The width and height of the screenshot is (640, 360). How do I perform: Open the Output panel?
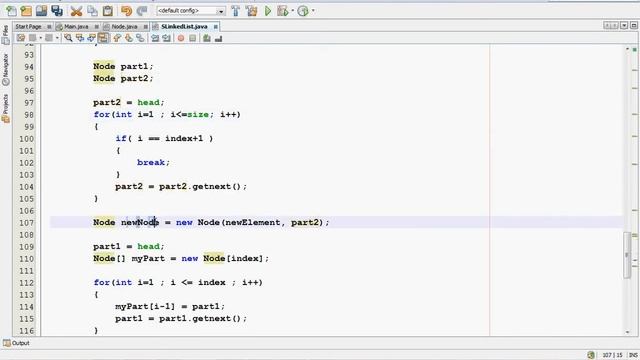pyautogui.click(x=17, y=343)
